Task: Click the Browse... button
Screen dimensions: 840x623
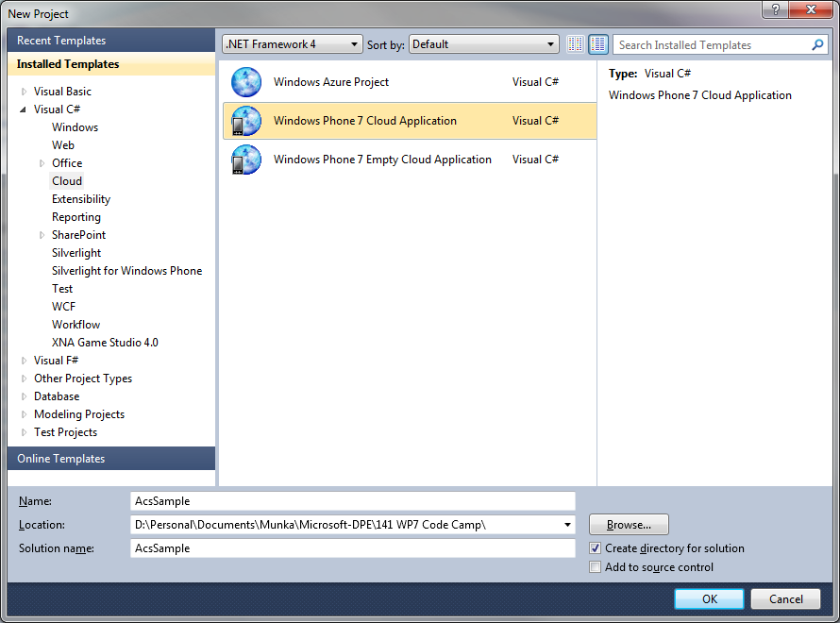Action: tap(629, 525)
